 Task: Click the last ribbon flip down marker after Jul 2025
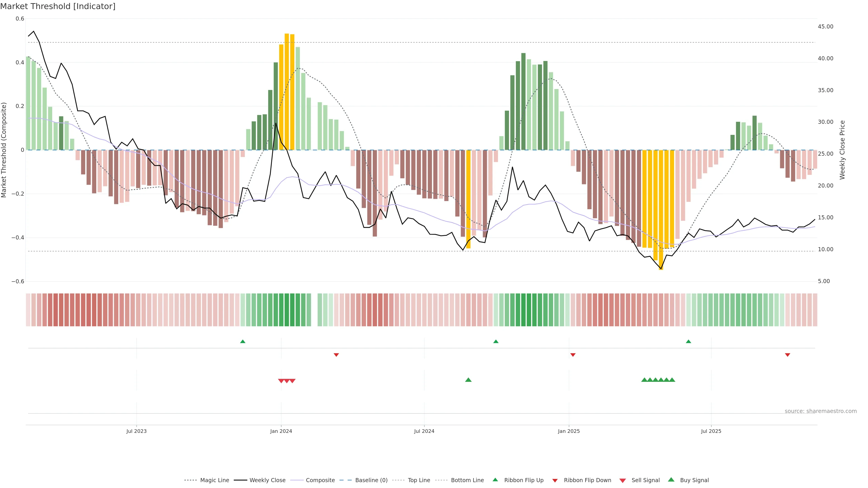[x=788, y=355]
